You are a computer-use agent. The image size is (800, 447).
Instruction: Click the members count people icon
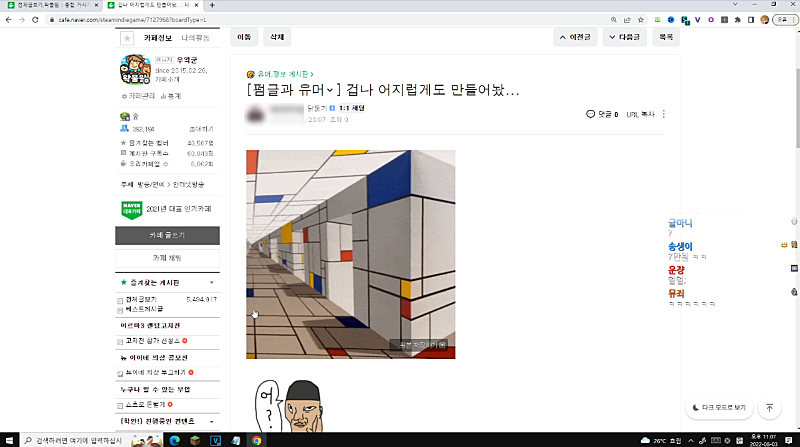pyautogui.click(x=124, y=129)
